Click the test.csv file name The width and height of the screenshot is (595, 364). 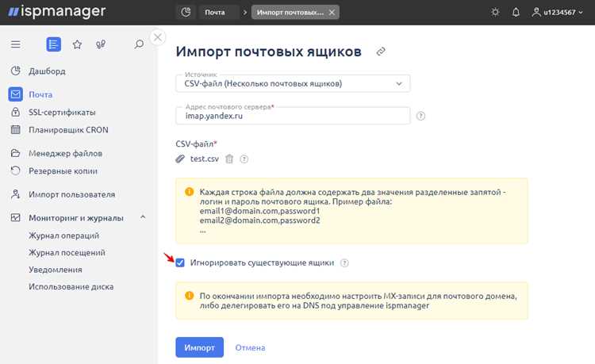[x=204, y=159]
